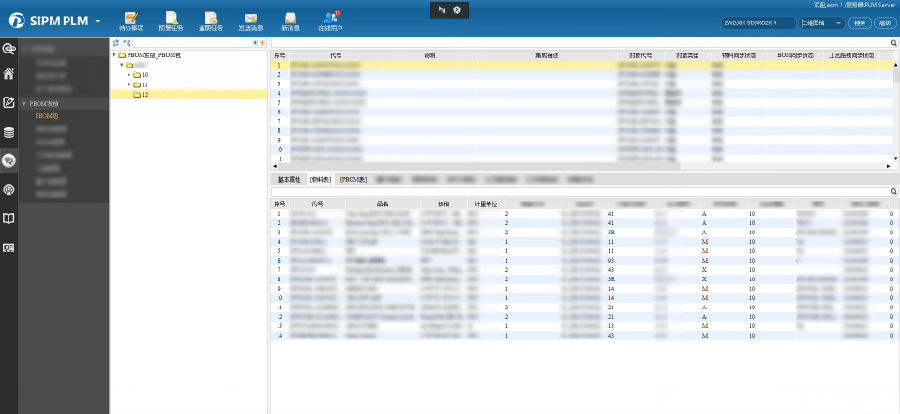Sort lower table by 品名 column header
This screenshot has height=414, width=900.
click(382, 204)
